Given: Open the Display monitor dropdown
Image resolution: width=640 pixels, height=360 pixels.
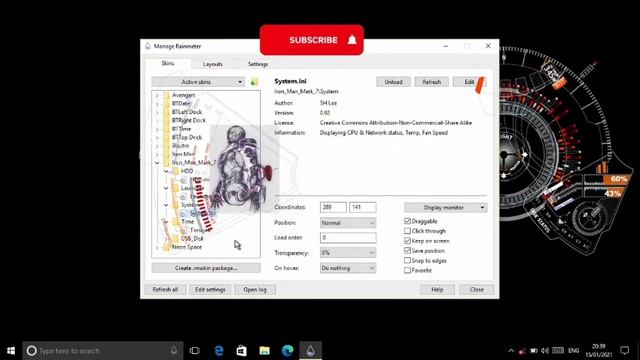Looking at the screenshot, I should [445, 207].
